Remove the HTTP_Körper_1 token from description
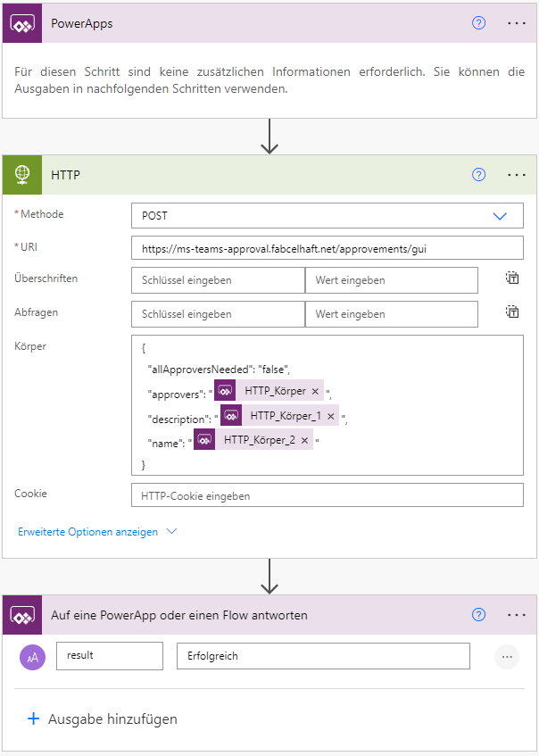 point(330,415)
